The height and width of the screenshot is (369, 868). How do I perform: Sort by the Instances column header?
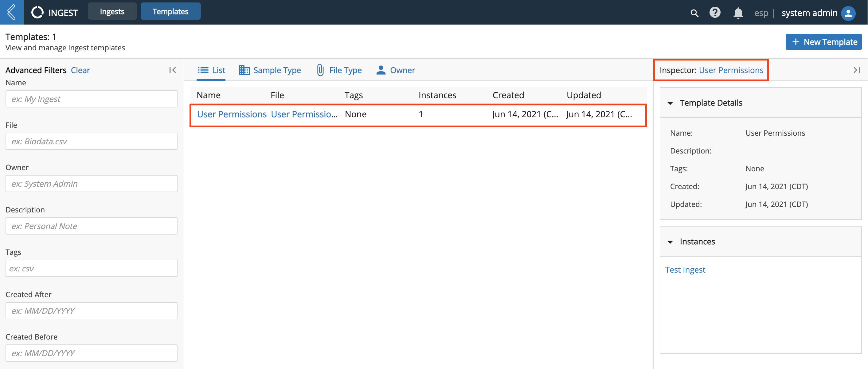point(437,95)
